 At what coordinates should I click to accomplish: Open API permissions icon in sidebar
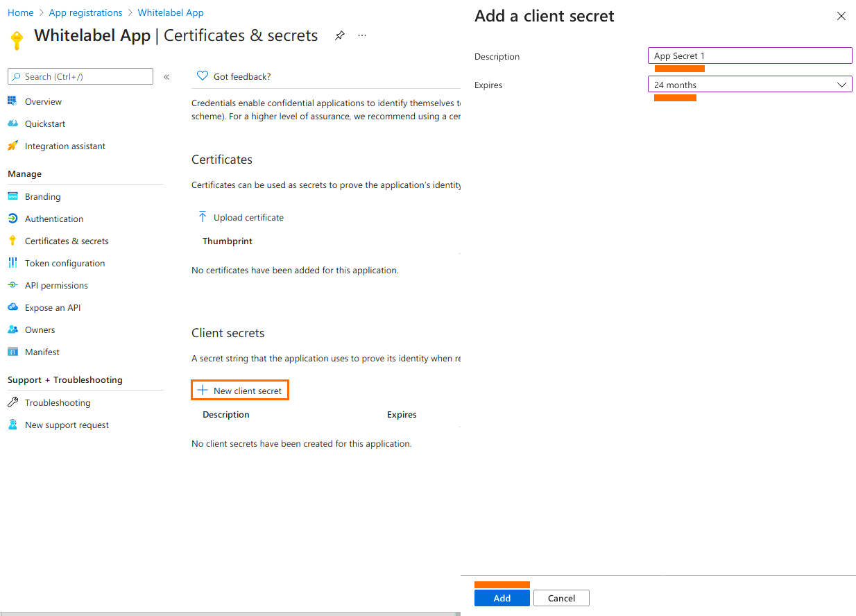tap(12, 286)
